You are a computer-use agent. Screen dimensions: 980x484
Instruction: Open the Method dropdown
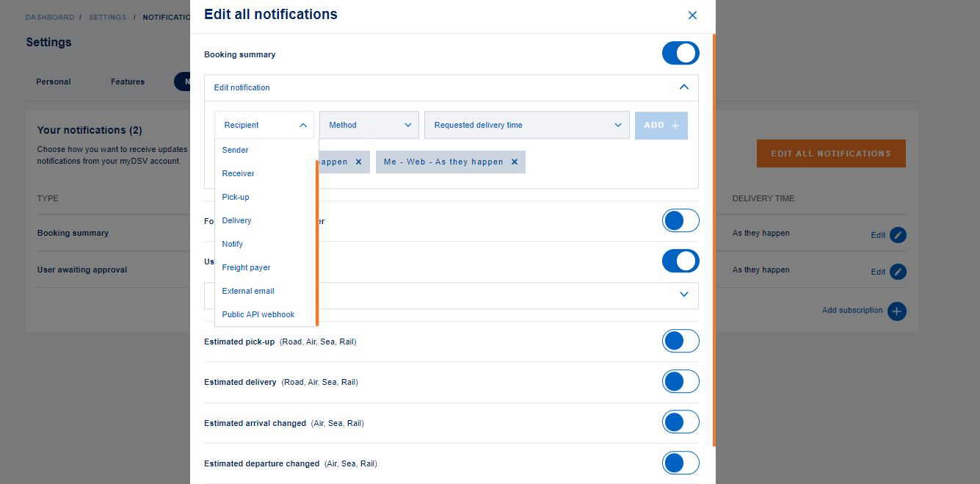pyautogui.click(x=369, y=125)
